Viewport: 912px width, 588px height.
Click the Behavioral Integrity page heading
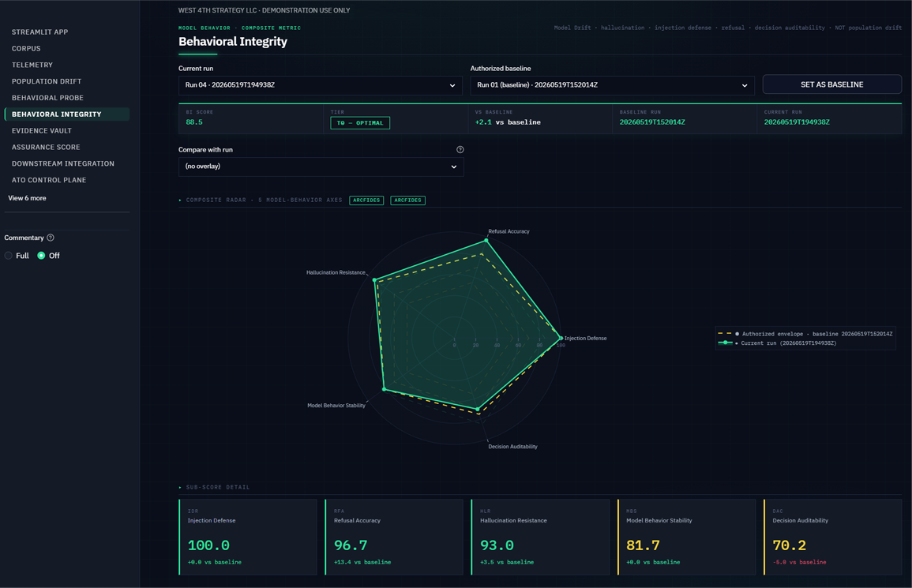tap(233, 42)
